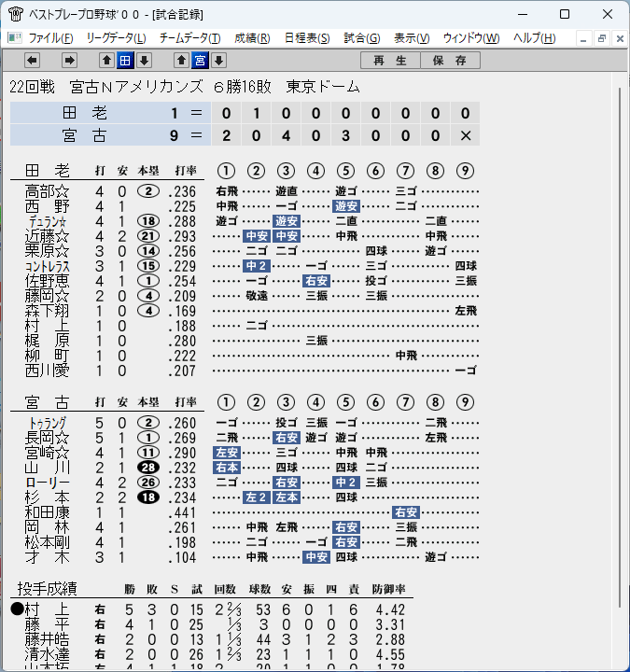The height and width of the screenshot is (672, 630).
Task: Click 村上's ERA value 4.42
Action: pos(390,609)
